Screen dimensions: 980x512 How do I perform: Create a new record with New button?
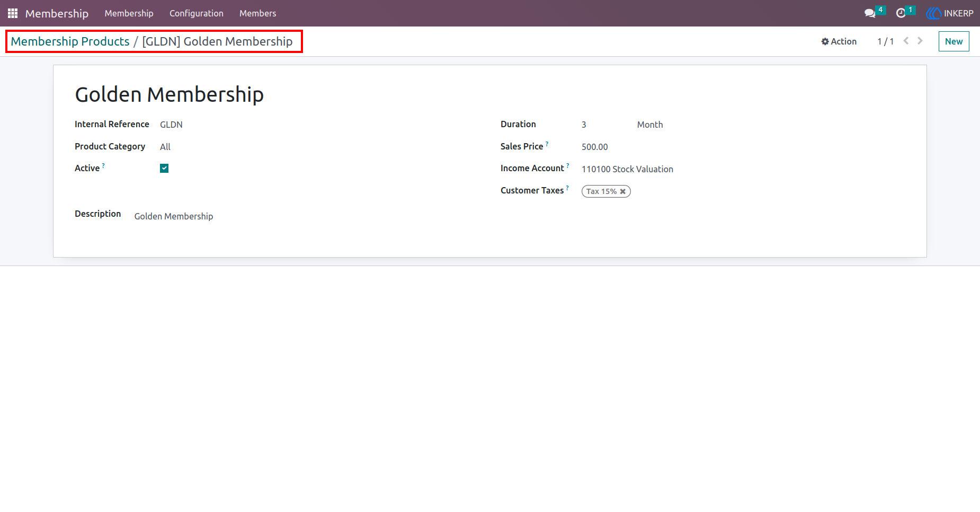pyautogui.click(x=954, y=41)
